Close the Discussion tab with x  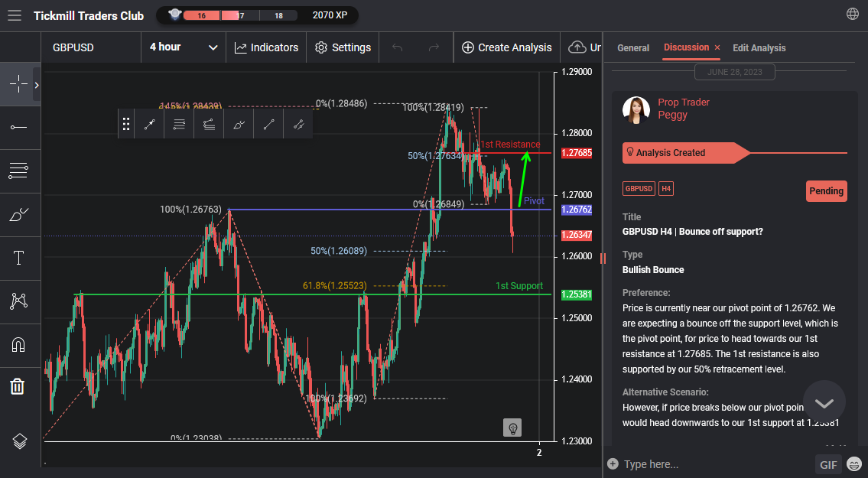(x=717, y=47)
